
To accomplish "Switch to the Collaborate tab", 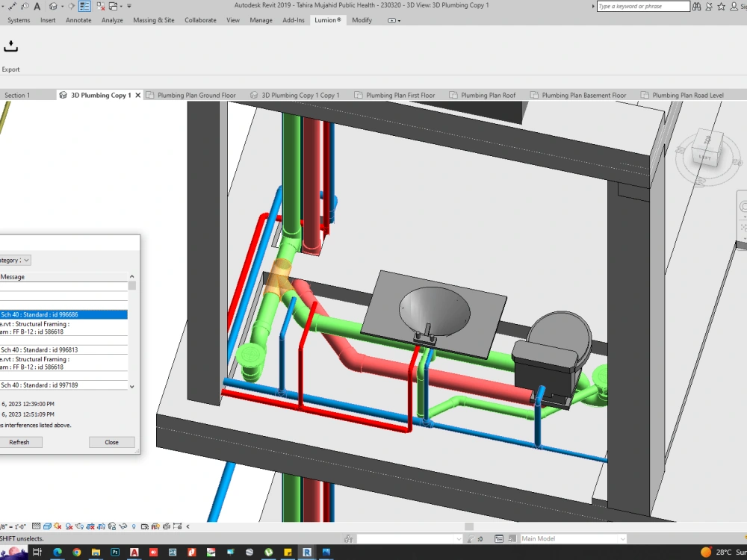I will [200, 20].
